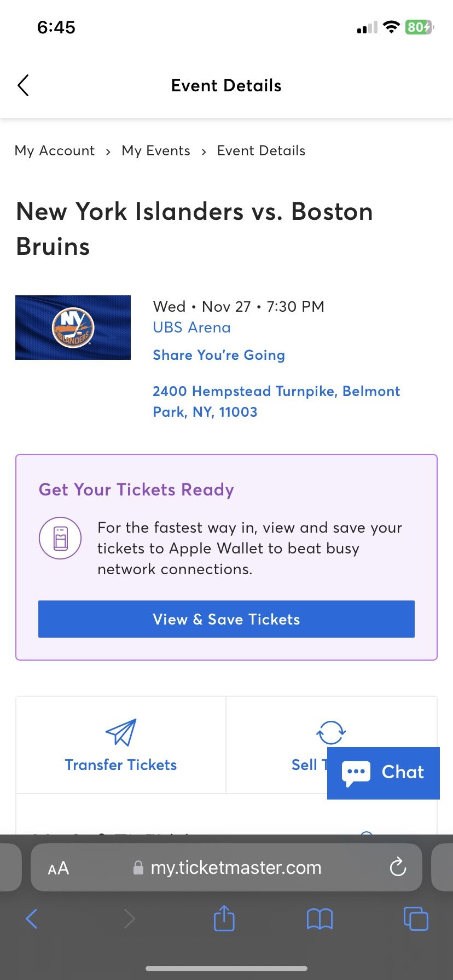Screen dimensions: 453x980
Task: Tap the back arrow in Event Details header
Action: (x=23, y=85)
